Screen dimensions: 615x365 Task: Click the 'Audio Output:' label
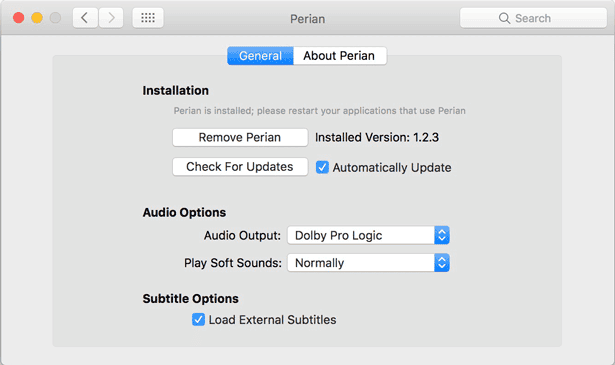(x=242, y=236)
